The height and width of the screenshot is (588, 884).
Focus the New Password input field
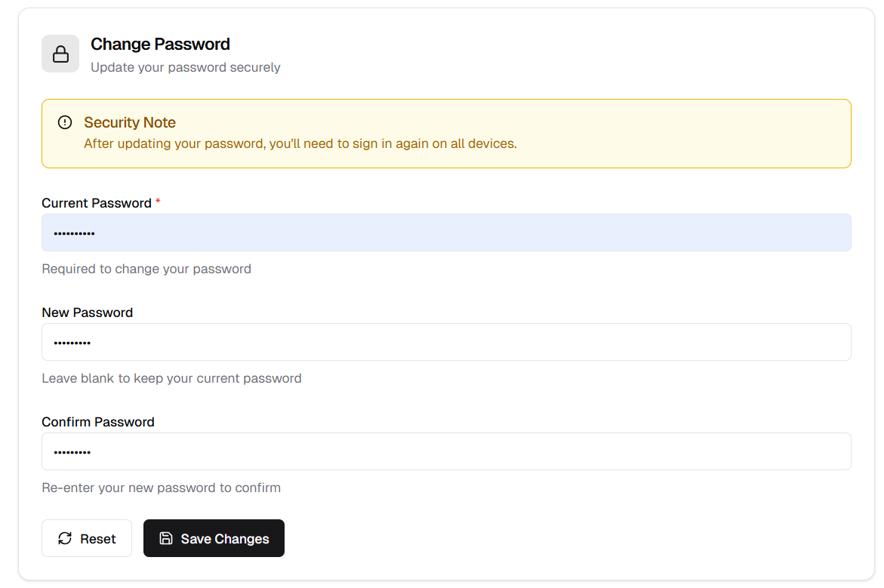coord(445,342)
